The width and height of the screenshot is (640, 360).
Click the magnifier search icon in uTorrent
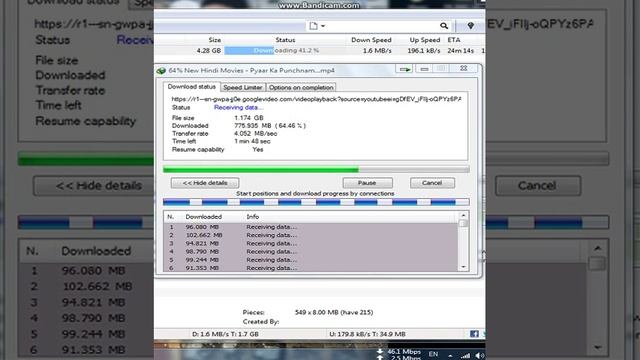(444, 26)
